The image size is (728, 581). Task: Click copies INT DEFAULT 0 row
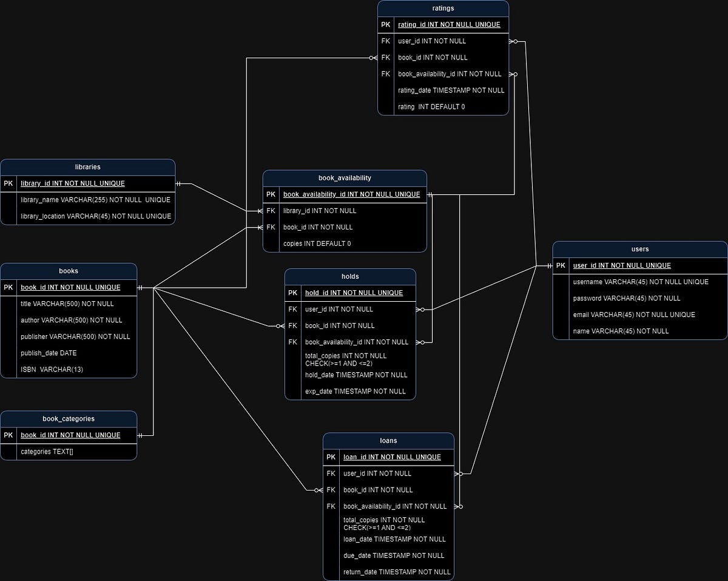pos(345,243)
